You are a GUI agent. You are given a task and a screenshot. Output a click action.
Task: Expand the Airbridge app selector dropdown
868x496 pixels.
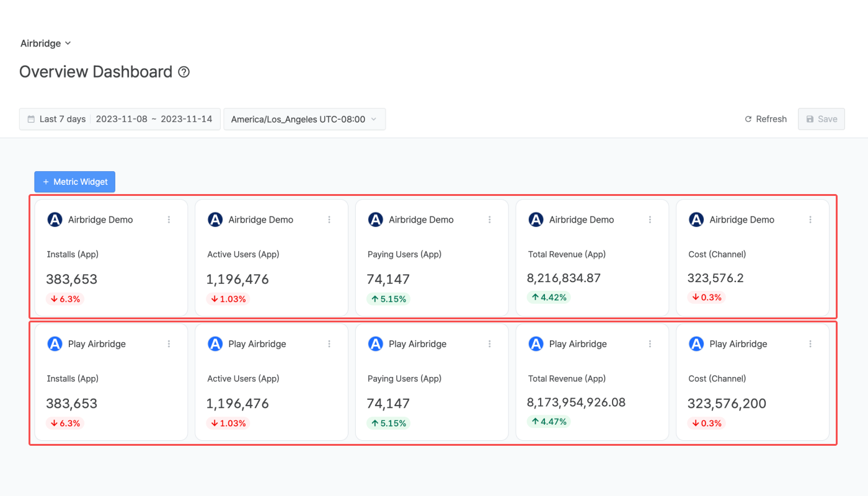[x=46, y=43]
